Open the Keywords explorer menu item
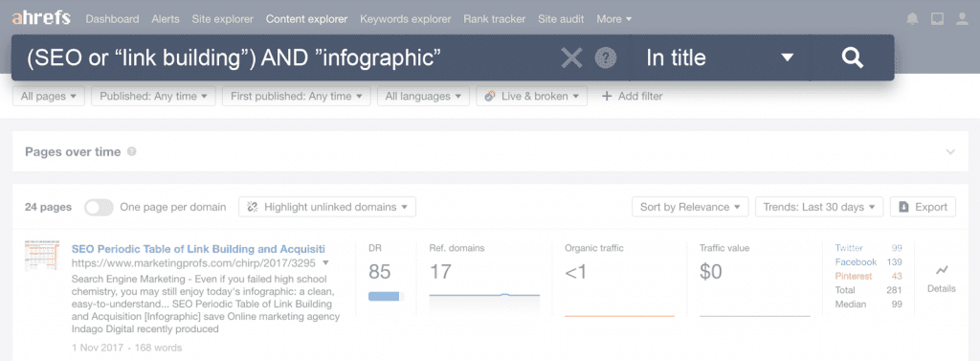 click(x=405, y=19)
